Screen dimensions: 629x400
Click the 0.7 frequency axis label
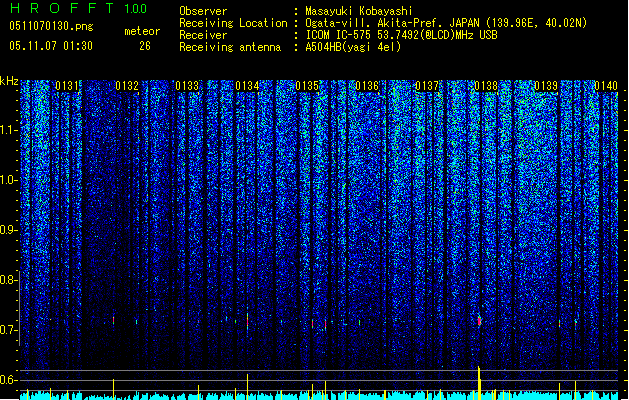pos(8,330)
